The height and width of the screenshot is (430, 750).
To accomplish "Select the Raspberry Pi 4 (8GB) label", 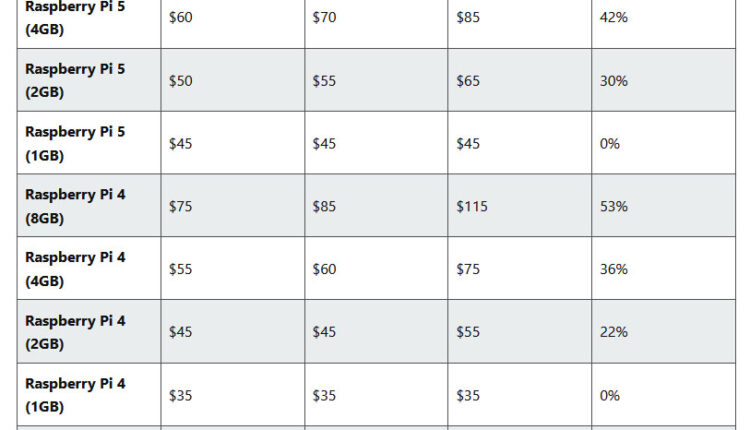I will tap(75, 206).
